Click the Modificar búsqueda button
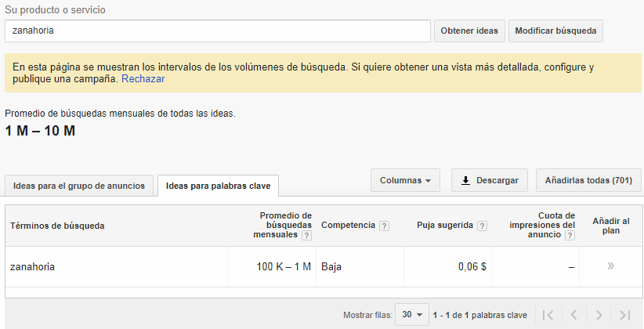 (x=555, y=31)
